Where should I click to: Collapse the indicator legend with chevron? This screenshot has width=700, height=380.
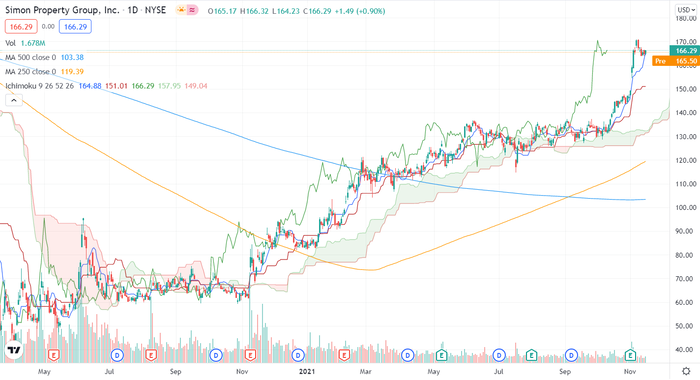tap(14, 100)
